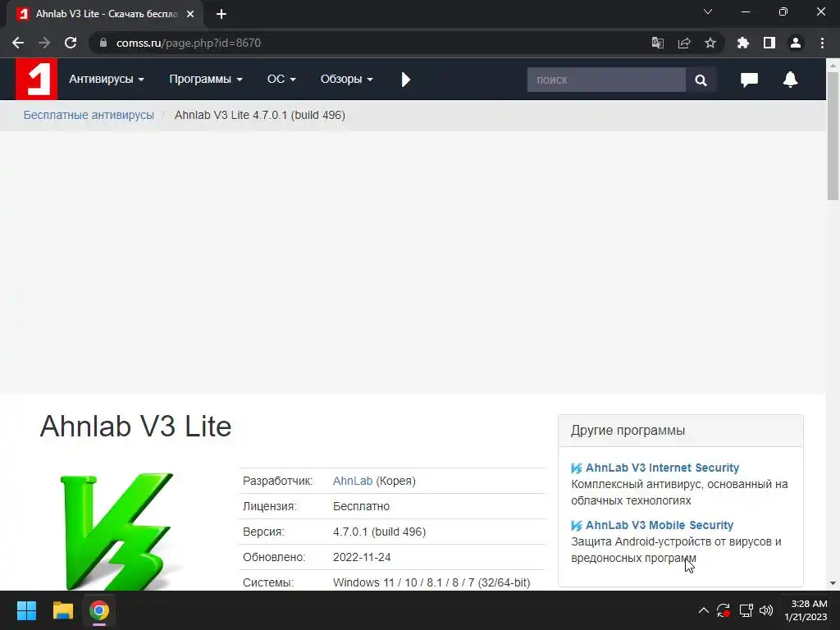Click the version value 4.7.0.1 (build 496) in the table
Image resolution: width=840 pixels, height=630 pixels.
pyautogui.click(x=379, y=532)
